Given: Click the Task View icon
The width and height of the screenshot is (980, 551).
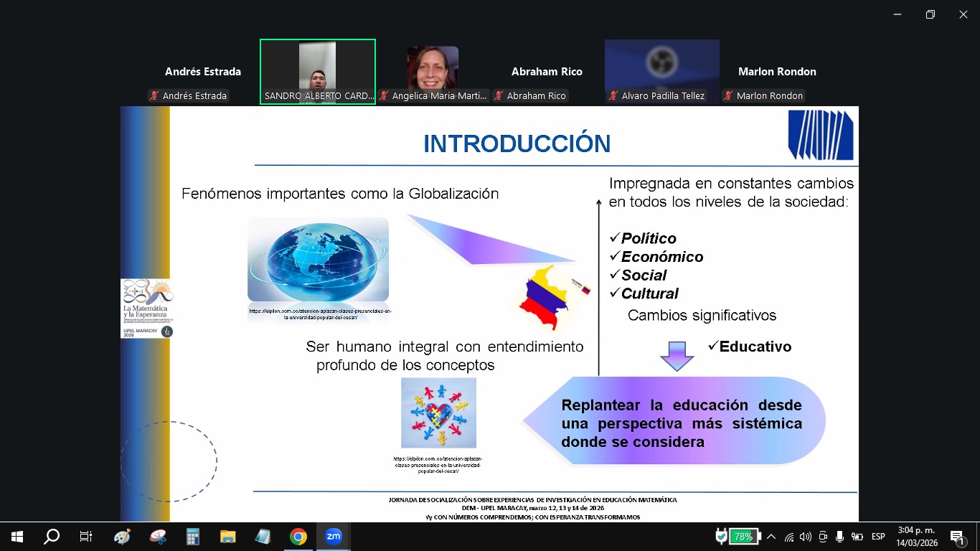Looking at the screenshot, I should 86,537.
